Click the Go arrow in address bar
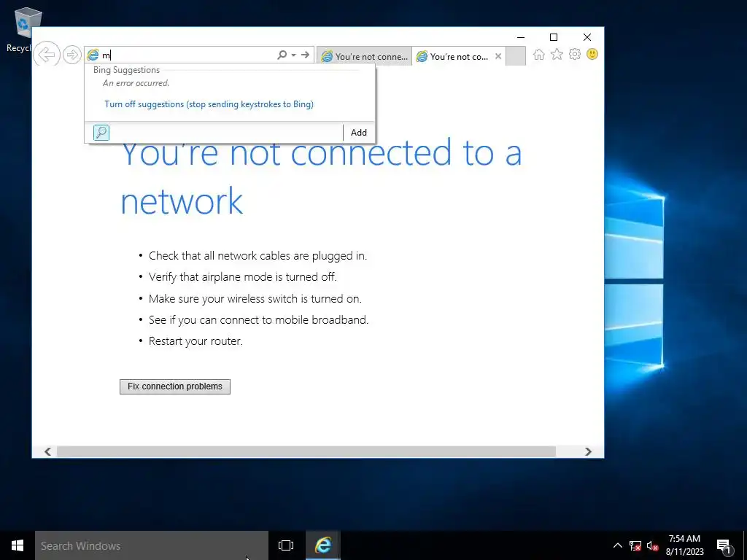The image size is (747, 560). (306, 55)
